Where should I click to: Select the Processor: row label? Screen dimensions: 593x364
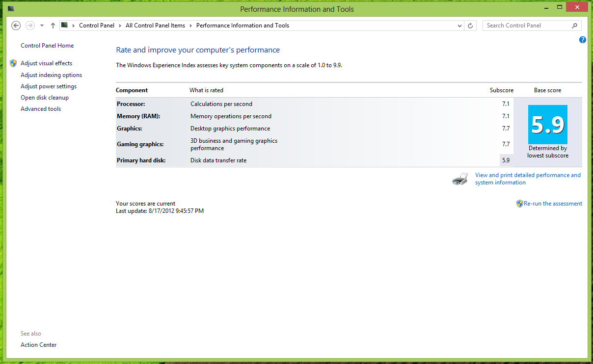point(131,104)
